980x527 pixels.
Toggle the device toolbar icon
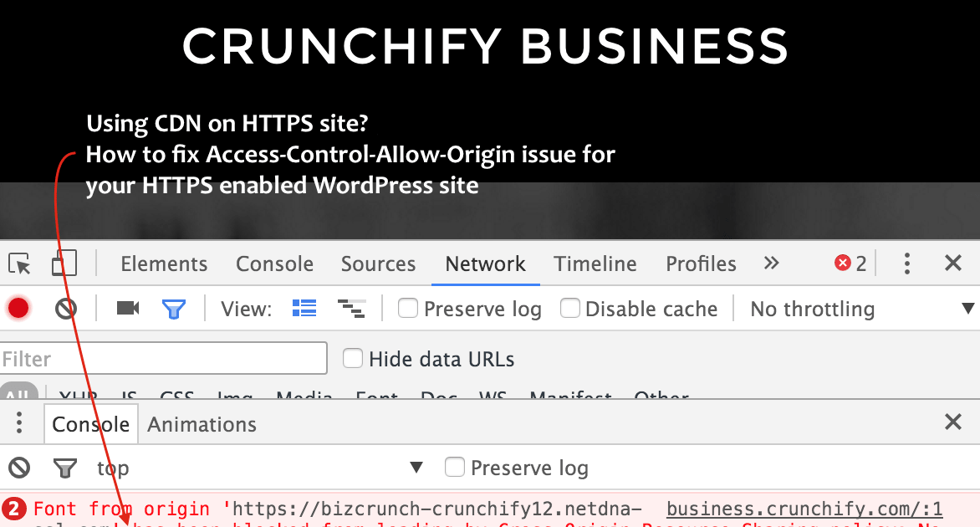tap(64, 263)
